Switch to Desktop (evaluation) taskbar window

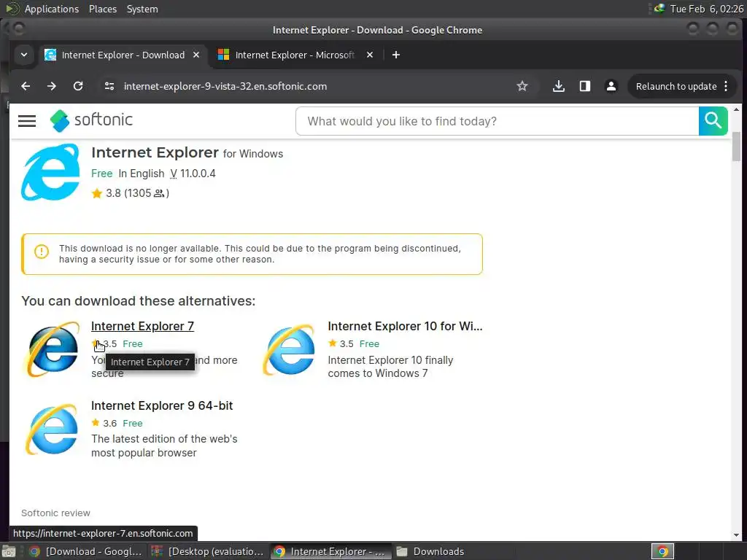tap(208, 551)
